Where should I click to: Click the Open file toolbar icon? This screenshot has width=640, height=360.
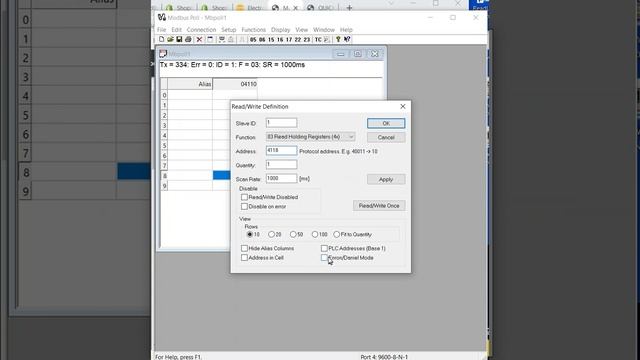coord(170,40)
